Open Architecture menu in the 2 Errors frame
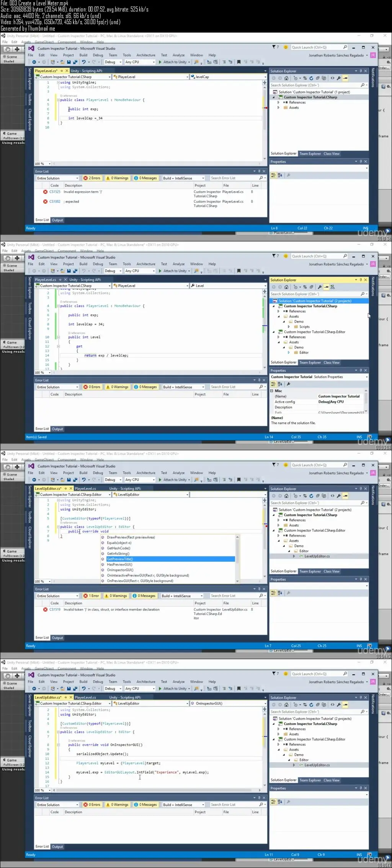392x868 pixels. [x=146, y=55]
